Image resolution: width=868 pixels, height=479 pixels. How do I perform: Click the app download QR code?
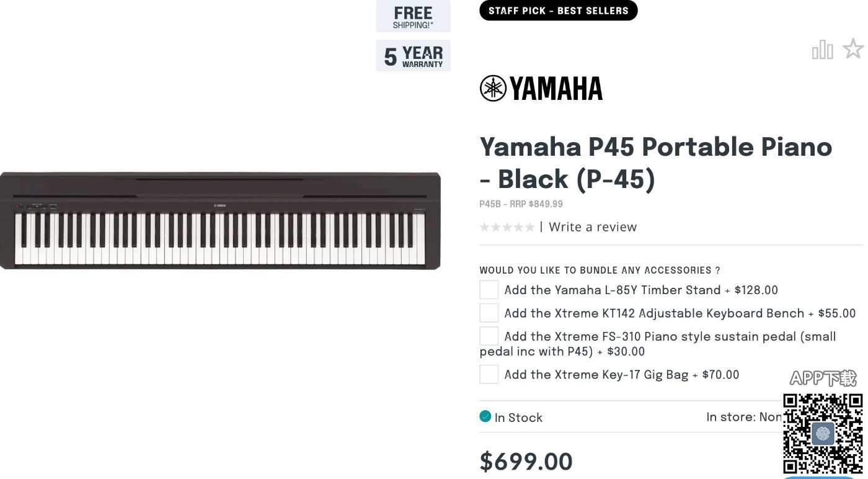point(823,434)
